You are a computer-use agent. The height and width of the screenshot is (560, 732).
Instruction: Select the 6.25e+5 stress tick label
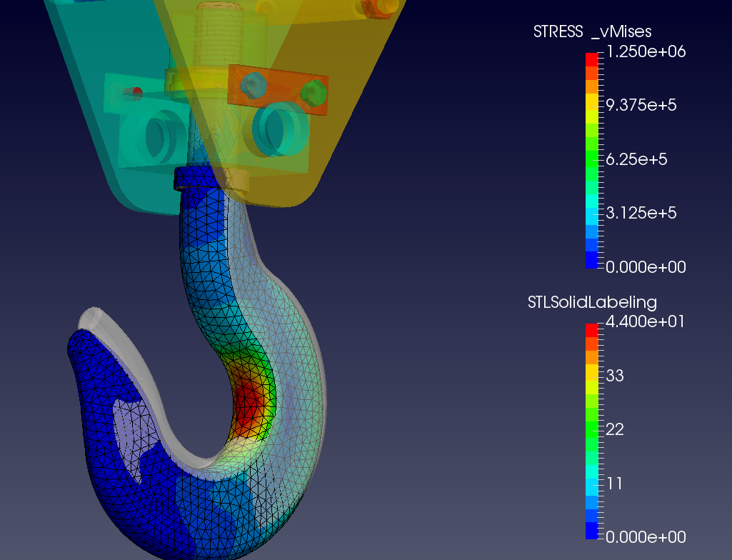pyautogui.click(x=636, y=159)
